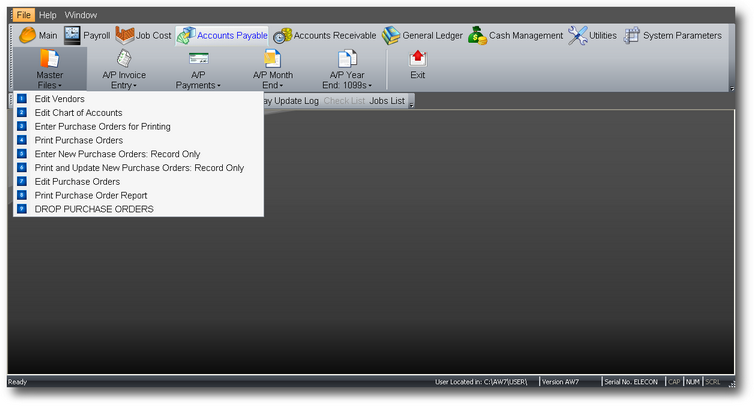This screenshot has width=754, height=406.
Task: Click the User Located in path status text
Action: [x=481, y=382]
